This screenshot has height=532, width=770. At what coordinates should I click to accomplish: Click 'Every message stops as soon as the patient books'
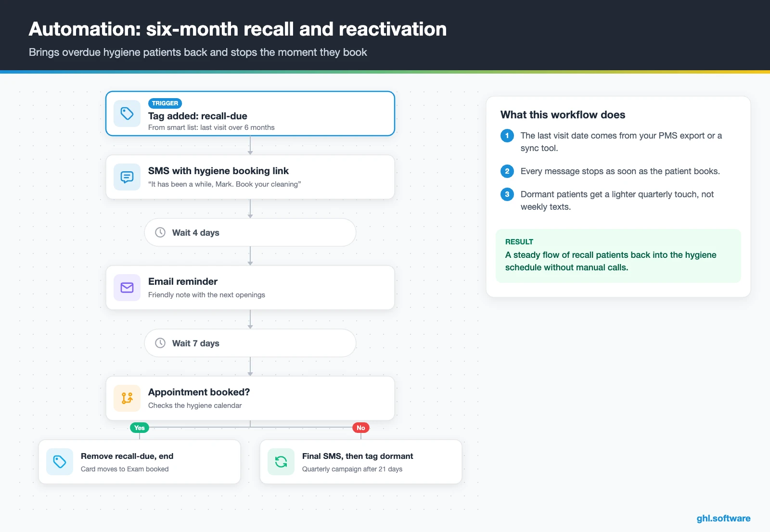620,171
